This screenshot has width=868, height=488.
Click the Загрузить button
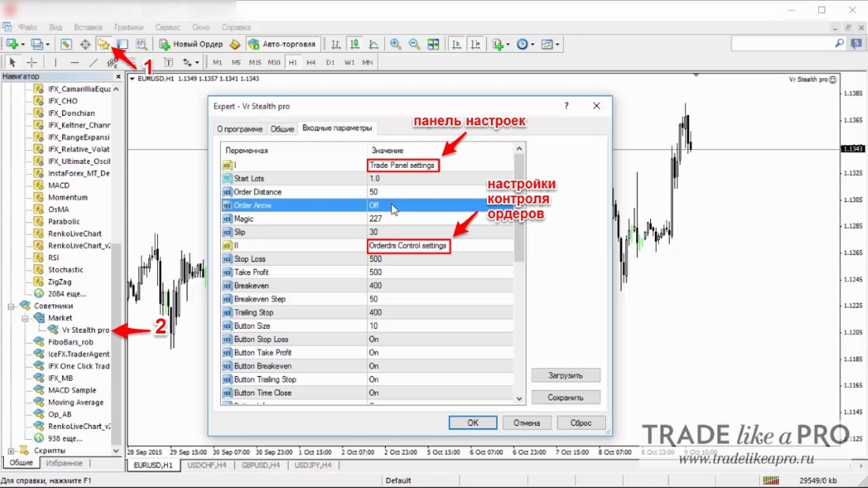pos(565,375)
